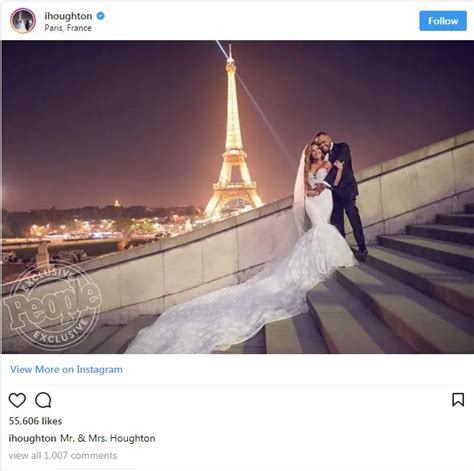474x471 pixels.
Task: Open View More on Instagram link
Action: click(66, 369)
